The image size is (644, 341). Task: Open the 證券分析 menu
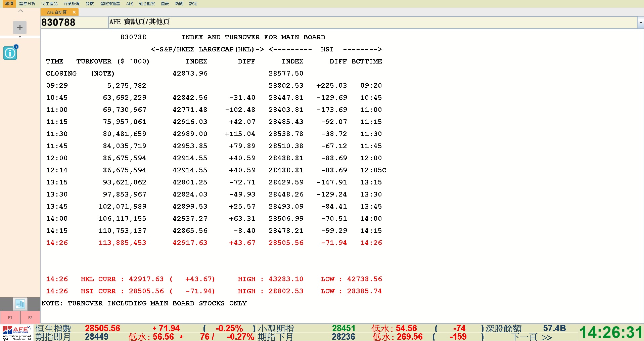tap(27, 4)
